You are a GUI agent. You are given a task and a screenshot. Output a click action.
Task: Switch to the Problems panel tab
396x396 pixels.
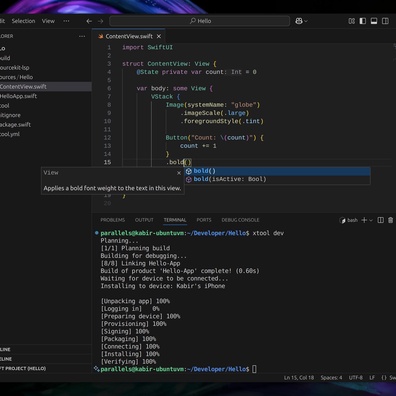[113, 220]
